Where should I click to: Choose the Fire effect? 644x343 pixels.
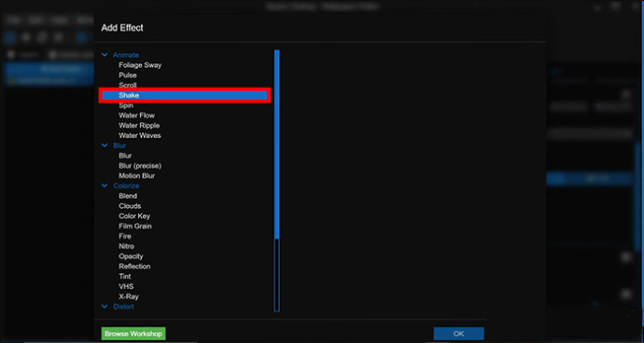pyautogui.click(x=125, y=236)
